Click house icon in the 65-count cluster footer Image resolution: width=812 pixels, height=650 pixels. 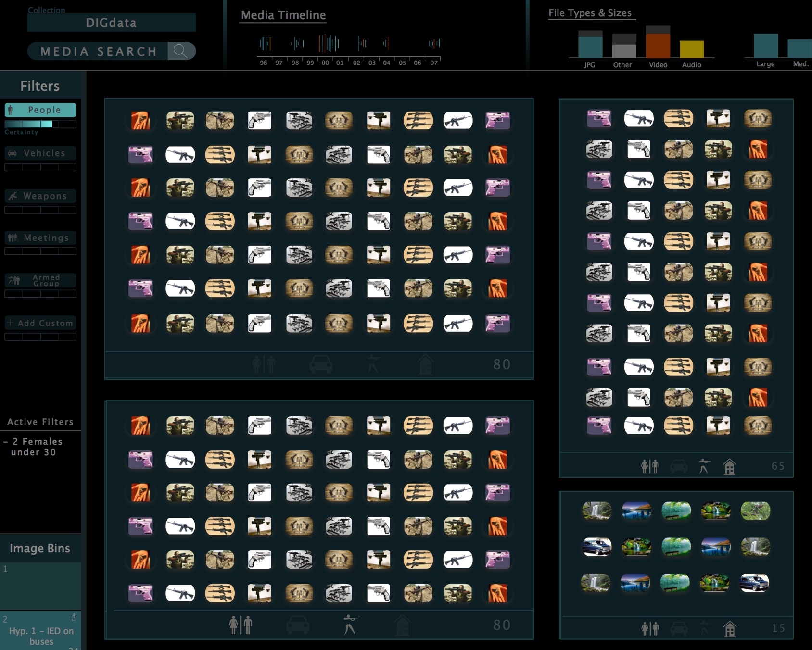point(729,466)
